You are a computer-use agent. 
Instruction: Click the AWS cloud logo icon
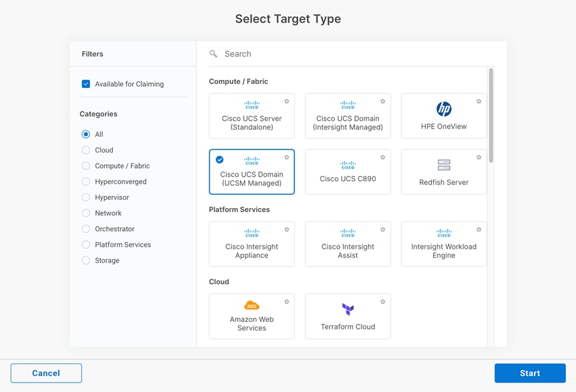point(252,305)
